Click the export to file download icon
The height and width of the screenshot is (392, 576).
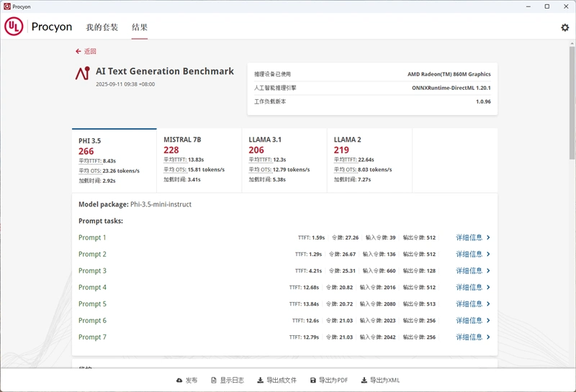coord(260,380)
